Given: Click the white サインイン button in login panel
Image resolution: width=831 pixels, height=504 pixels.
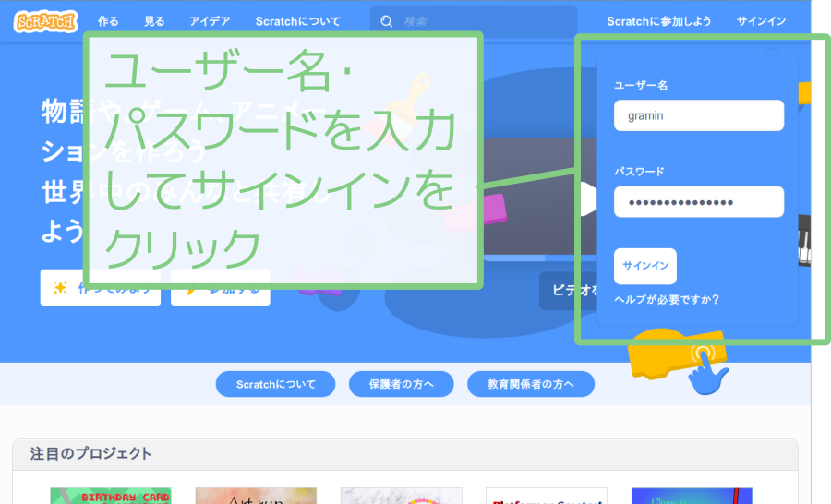Looking at the screenshot, I should point(645,266).
